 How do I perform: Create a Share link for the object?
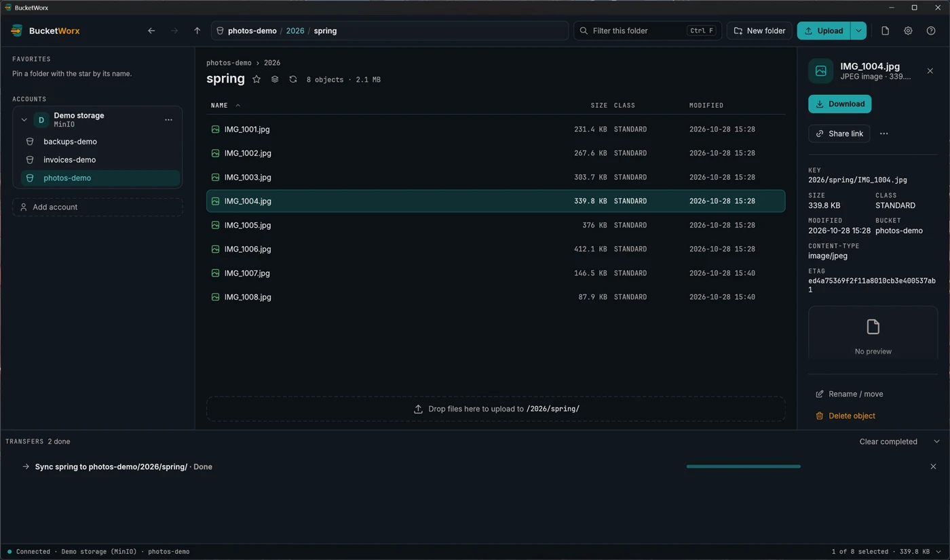pyautogui.click(x=839, y=134)
